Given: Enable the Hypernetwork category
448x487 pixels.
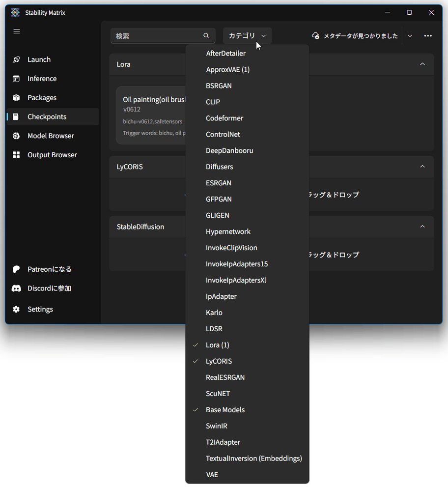Looking at the screenshot, I should [x=247, y=231].
